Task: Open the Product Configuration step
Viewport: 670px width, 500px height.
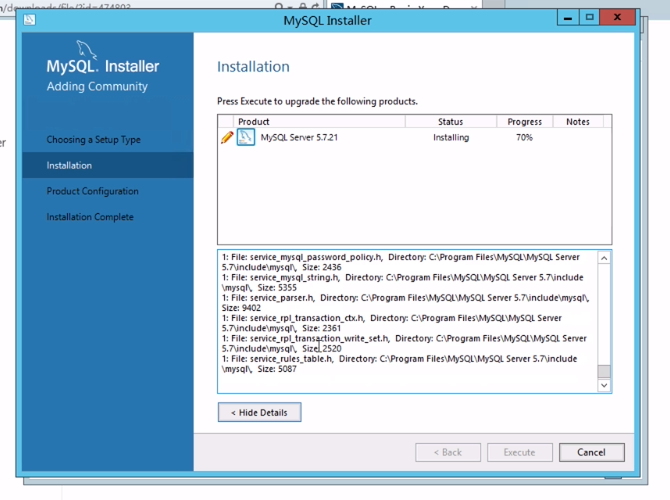Action: (x=92, y=191)
